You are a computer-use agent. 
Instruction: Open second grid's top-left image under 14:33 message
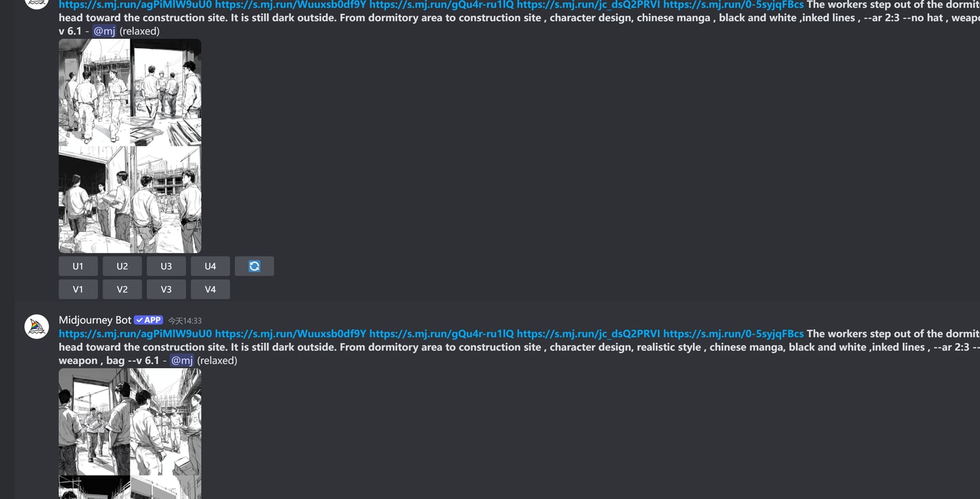[x=94, y=421]
